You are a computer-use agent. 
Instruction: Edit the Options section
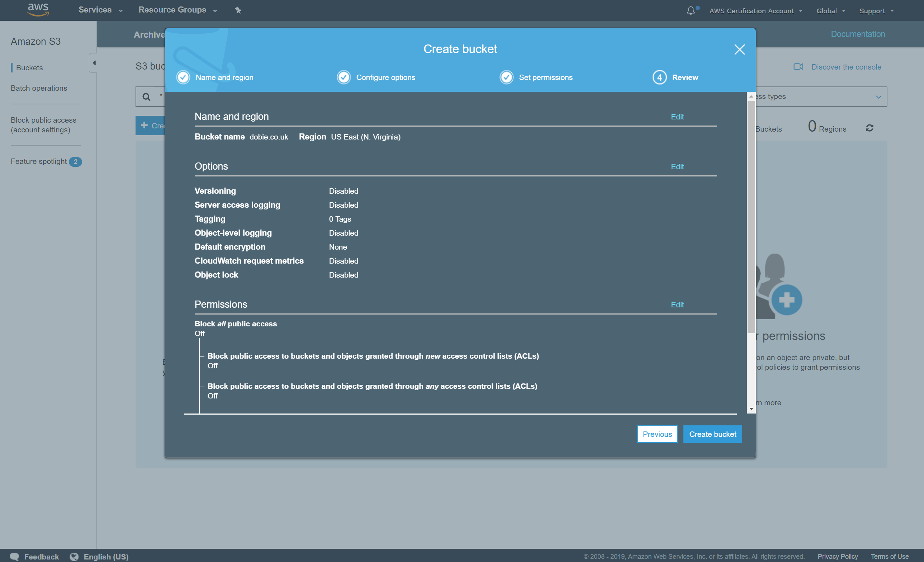677,166
